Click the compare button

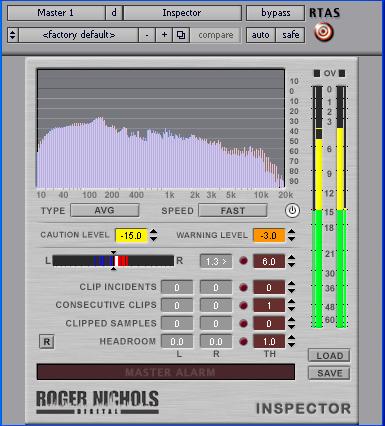216,35
